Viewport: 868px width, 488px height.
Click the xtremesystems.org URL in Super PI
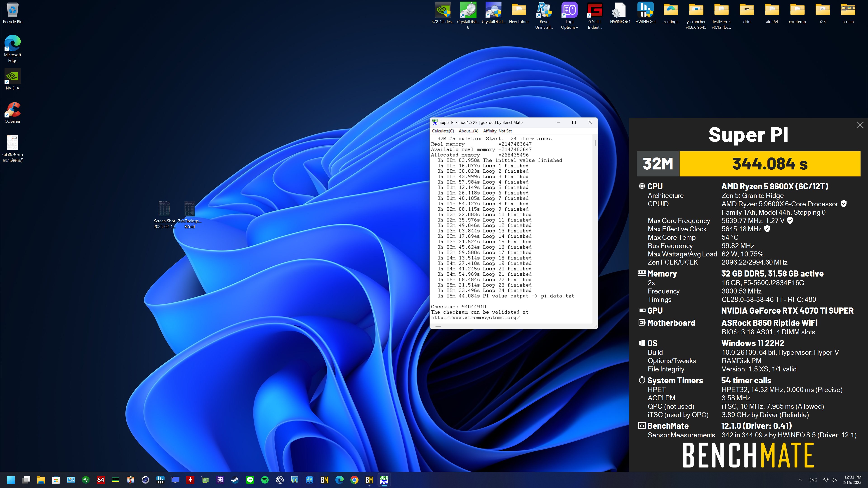[475, 318]
